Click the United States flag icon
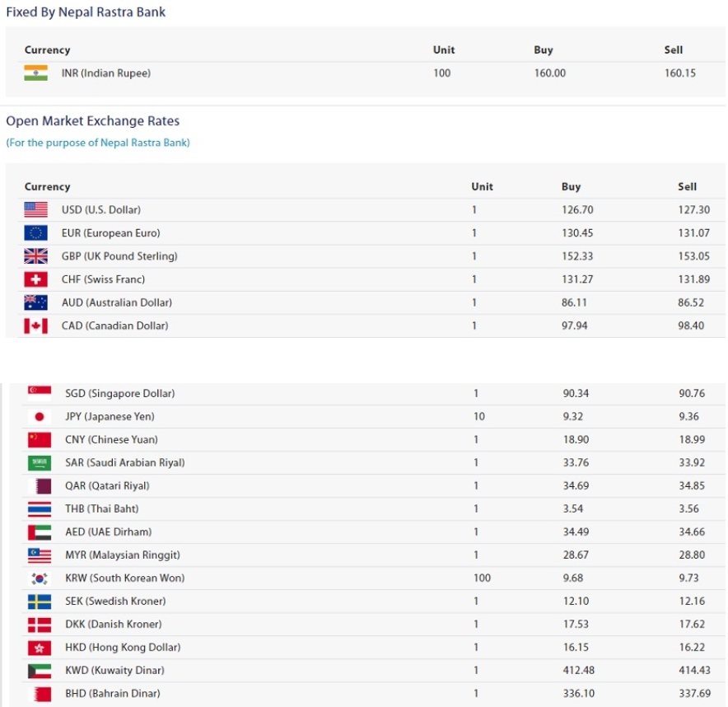Screen dimensions: 728x707 tap(35, 209)
